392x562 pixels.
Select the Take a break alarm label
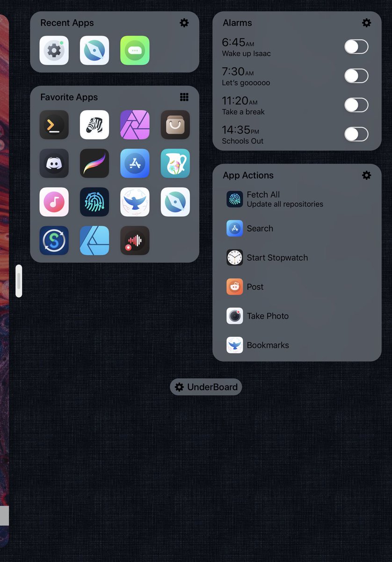(x=243, y=112)
